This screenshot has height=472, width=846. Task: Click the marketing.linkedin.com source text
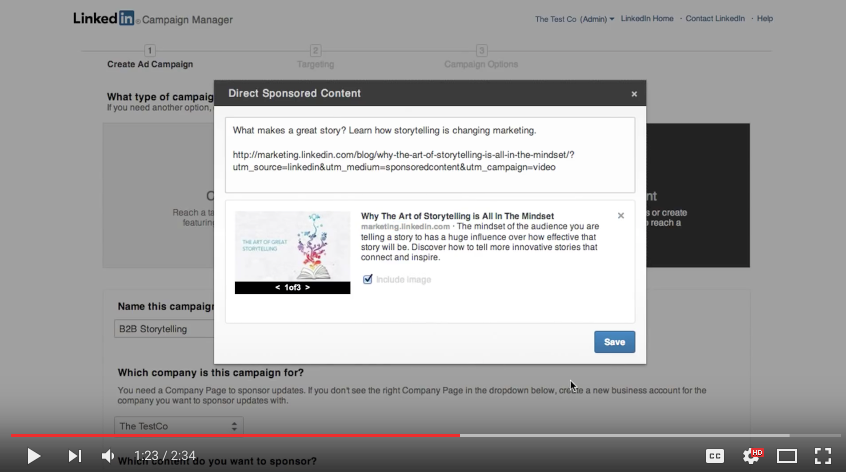click(405, 227)
